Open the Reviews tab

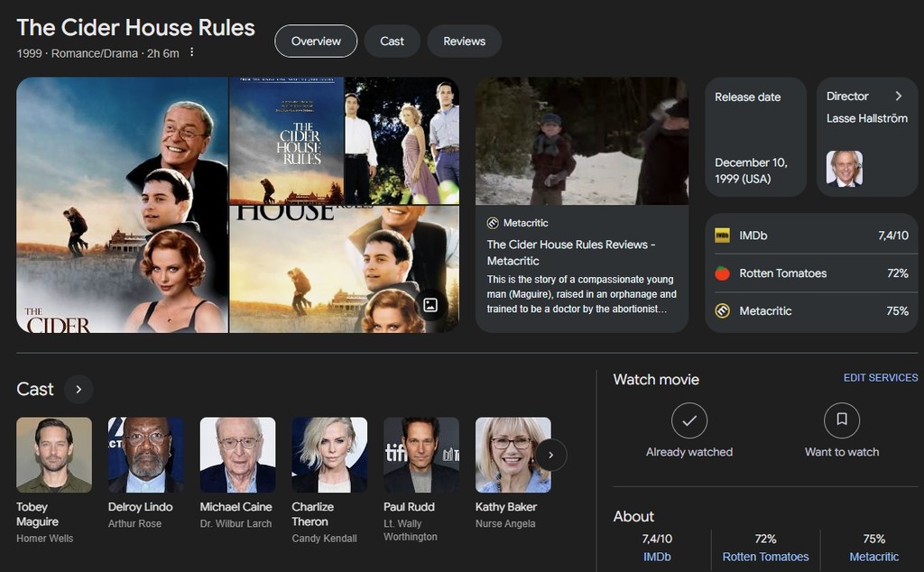pos(465,42)
